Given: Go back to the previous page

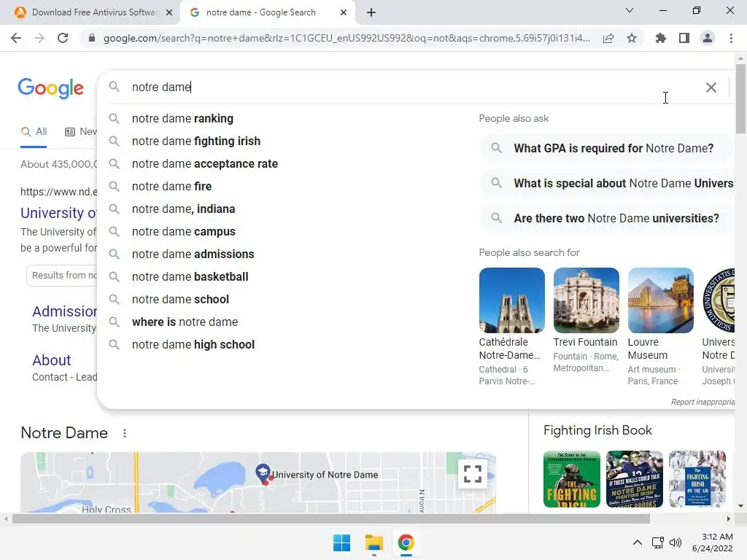Looking at the screenshot, I should [16, 38].
